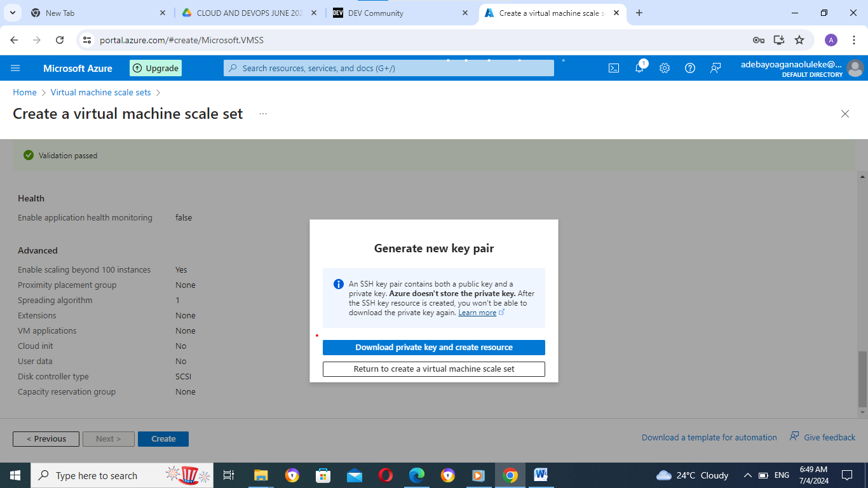Screen dimensions: 868x488
Task: Switch to the CLOUD AND DEVOPS JUNE tab
Action: [x=249, y=13]
